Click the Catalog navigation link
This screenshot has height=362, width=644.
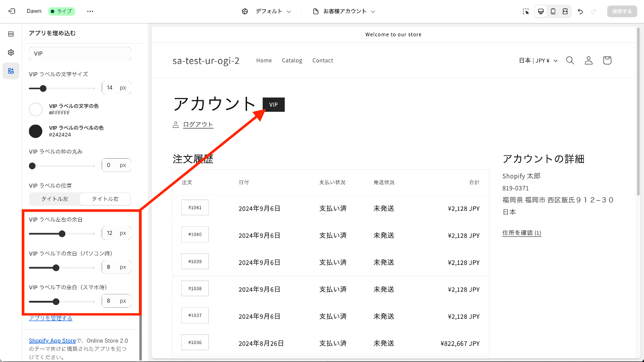tap(292, 60)
